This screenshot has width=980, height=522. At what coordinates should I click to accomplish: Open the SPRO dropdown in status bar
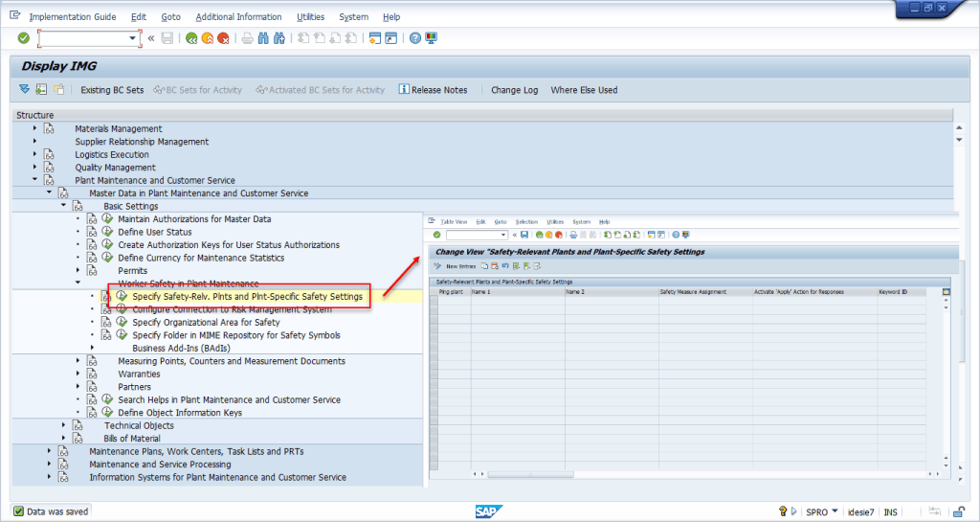835,511
